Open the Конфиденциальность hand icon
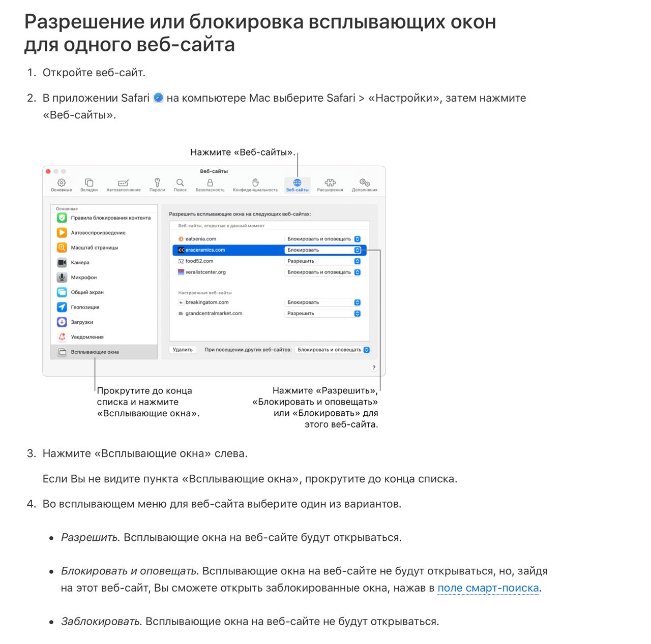651x644 pixels. point(255,182)
